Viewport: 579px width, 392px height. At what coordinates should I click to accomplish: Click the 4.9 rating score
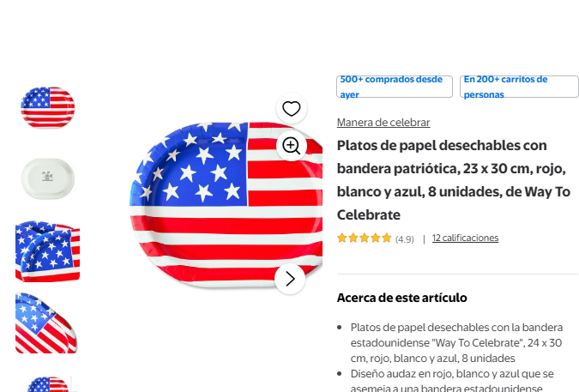tap(405, 239)
